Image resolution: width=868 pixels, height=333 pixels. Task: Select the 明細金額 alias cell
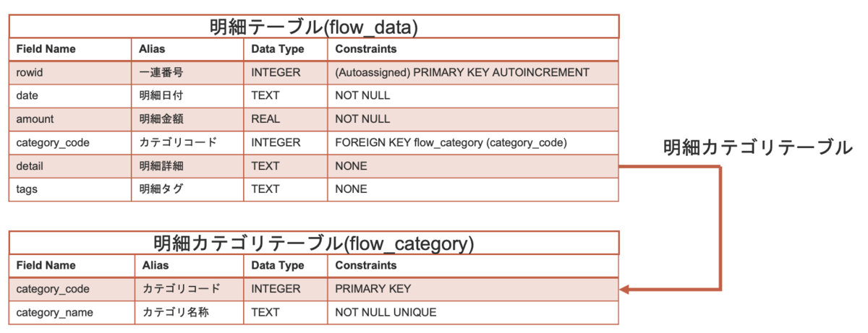coord(189,119)
